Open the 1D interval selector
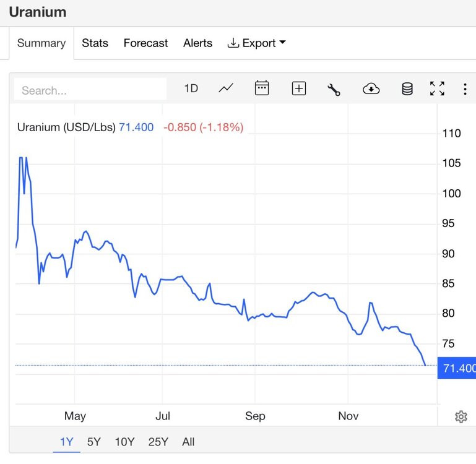This screenshot has width=476, height=464. click(191, 88)
